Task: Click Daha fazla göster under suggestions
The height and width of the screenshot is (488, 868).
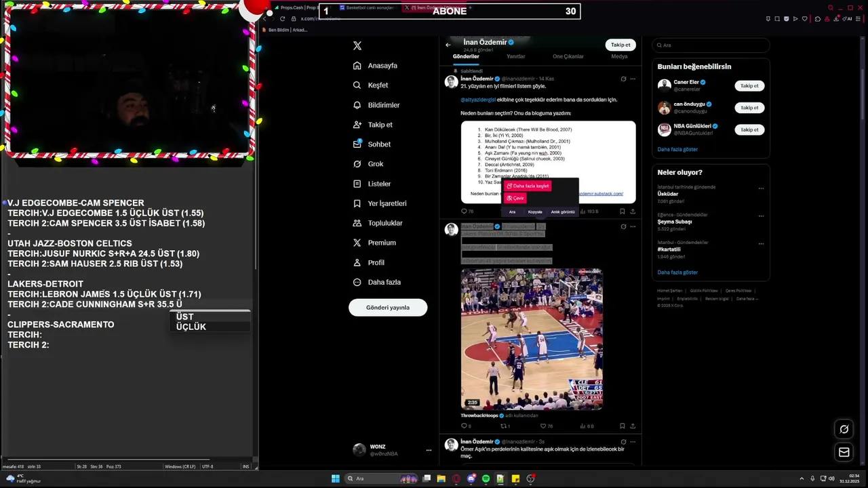Action: tap(677, 149)
